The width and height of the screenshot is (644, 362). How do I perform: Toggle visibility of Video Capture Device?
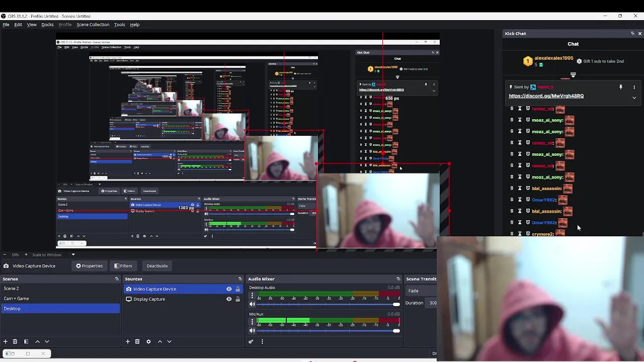click(x=229, y=289)
